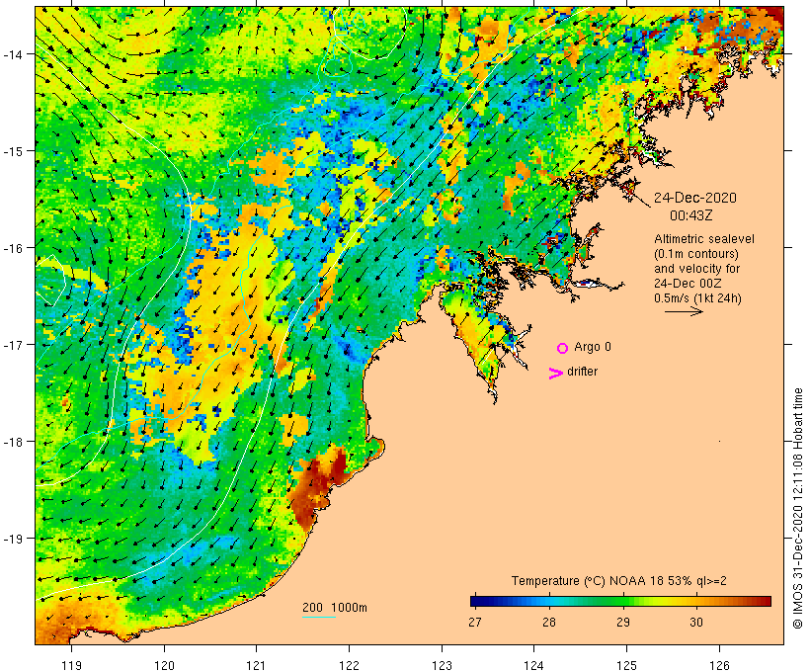Screen dimensions: 810x672
Task: Click the '0.5m/s (1kt 24h)' text
Action: [697, 298]
